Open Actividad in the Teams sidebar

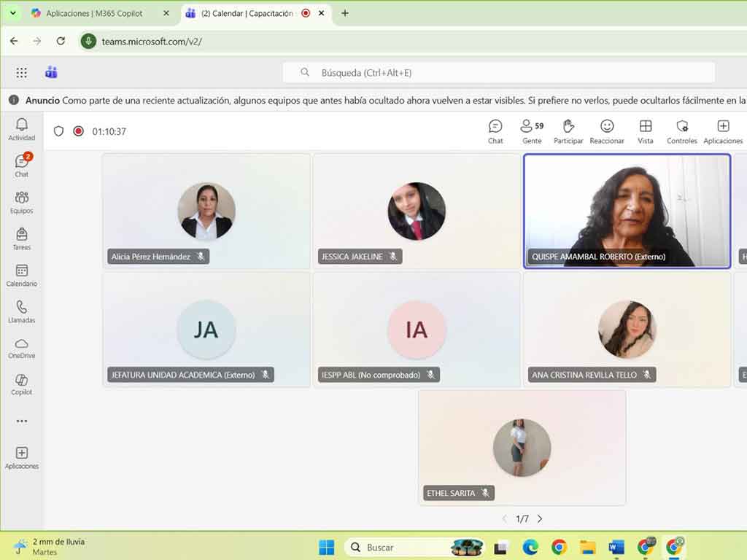pos(22,129)
